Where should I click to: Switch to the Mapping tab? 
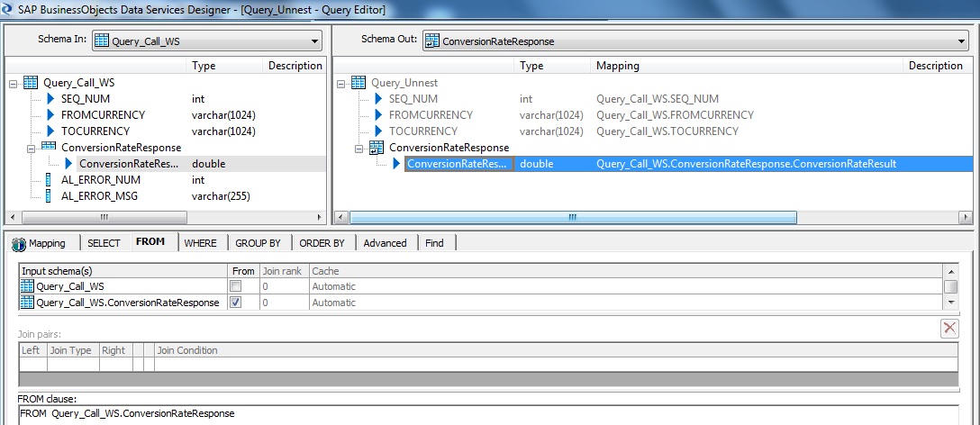46,243
